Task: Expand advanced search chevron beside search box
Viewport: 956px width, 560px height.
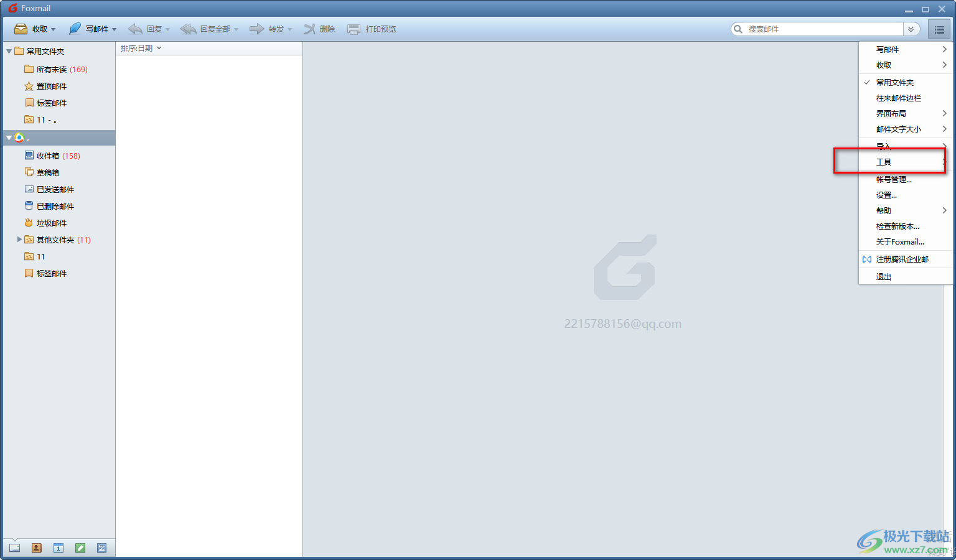Action: coord(911,29)
